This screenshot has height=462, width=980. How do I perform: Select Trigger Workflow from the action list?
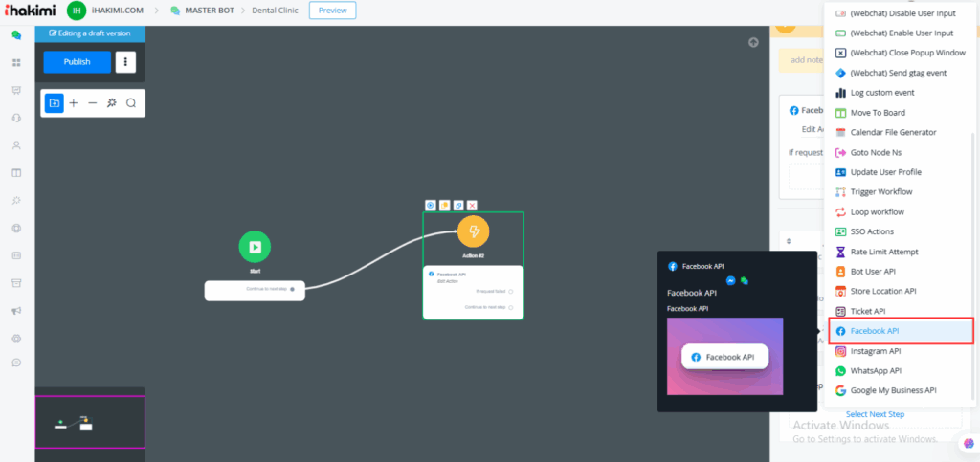tap(880, 192)
